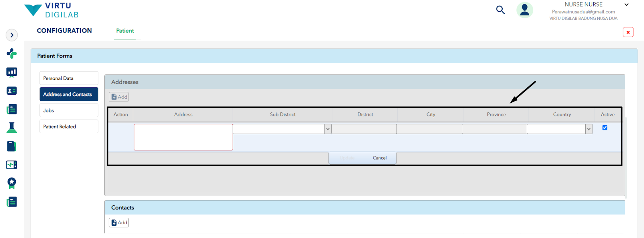This screenshot has height=238, width=644.
Task: Close the configuration page with red X
Action: tap(628, 32)
